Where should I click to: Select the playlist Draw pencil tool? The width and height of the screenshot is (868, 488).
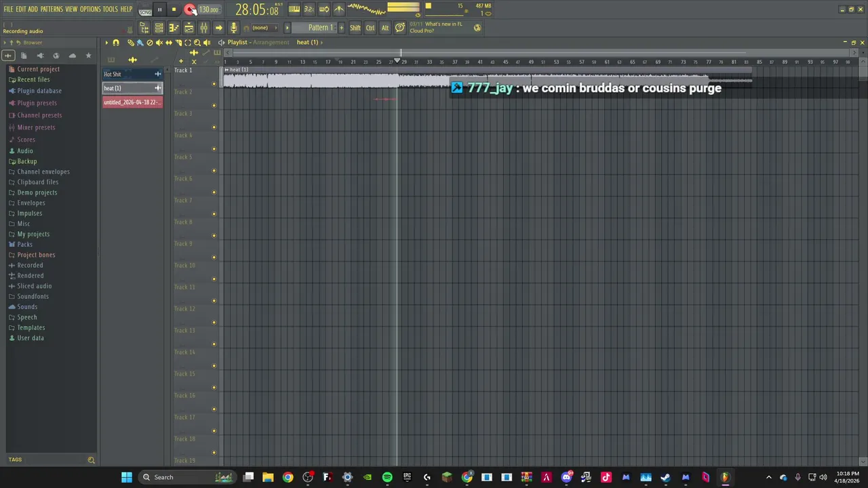[131, 42]
